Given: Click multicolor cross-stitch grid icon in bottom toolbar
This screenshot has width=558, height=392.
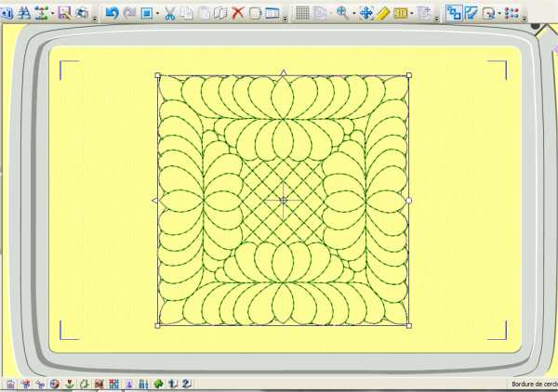Looking at the screenshot, I should tap(113, 384).
